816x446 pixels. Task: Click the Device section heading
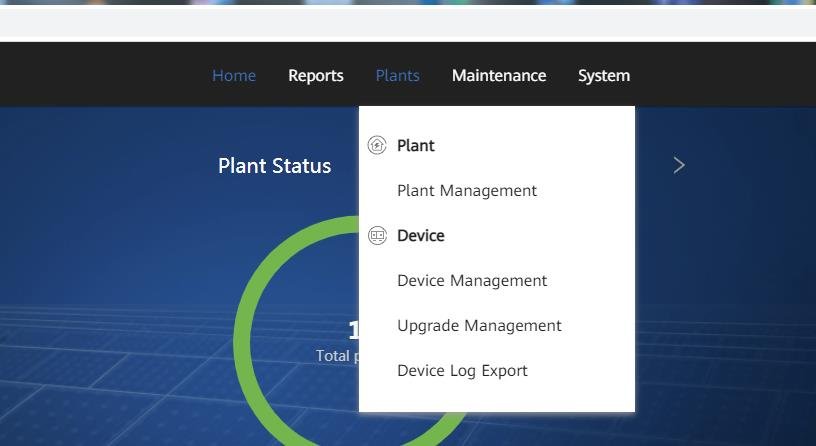[x=421, y=236]
